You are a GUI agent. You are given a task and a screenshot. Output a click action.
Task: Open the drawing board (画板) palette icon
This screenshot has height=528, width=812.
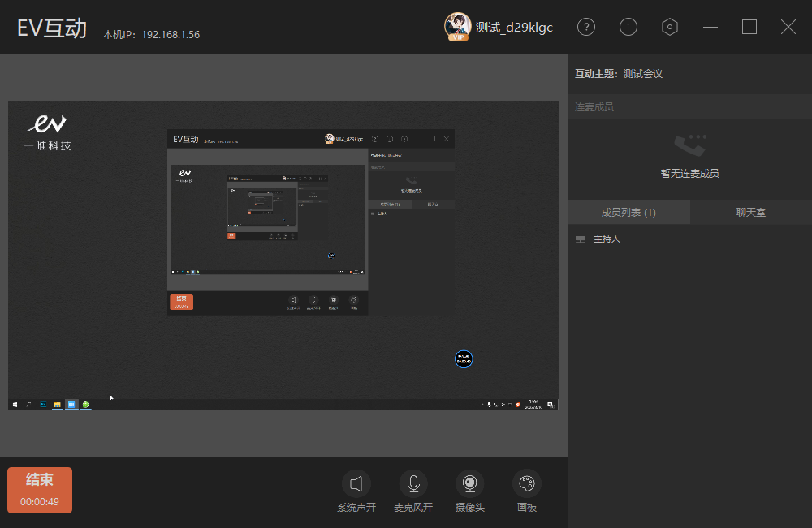pyautogui.click(x=527, y=484)
